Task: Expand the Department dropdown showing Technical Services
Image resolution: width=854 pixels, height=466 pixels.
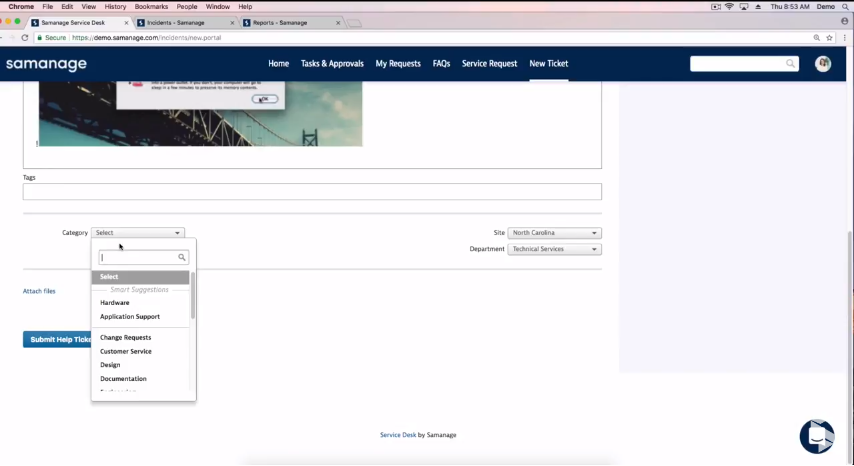Action: [x=554, y=249]
